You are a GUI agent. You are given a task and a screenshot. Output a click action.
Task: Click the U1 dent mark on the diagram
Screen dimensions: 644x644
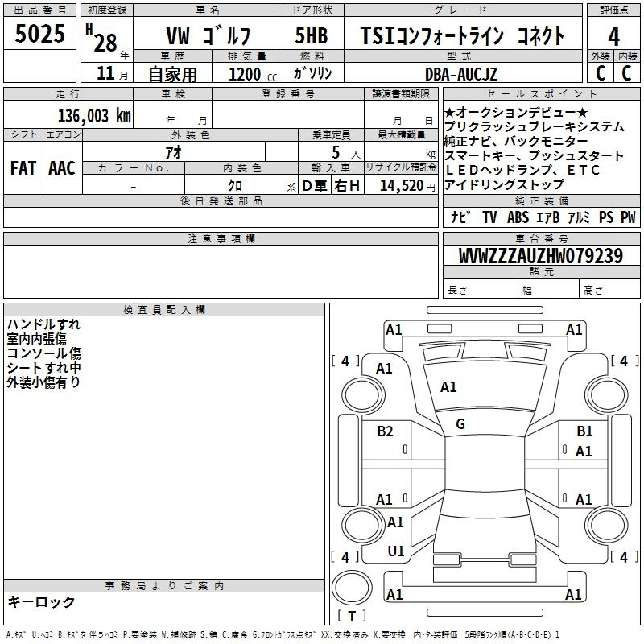click(395, 551)
